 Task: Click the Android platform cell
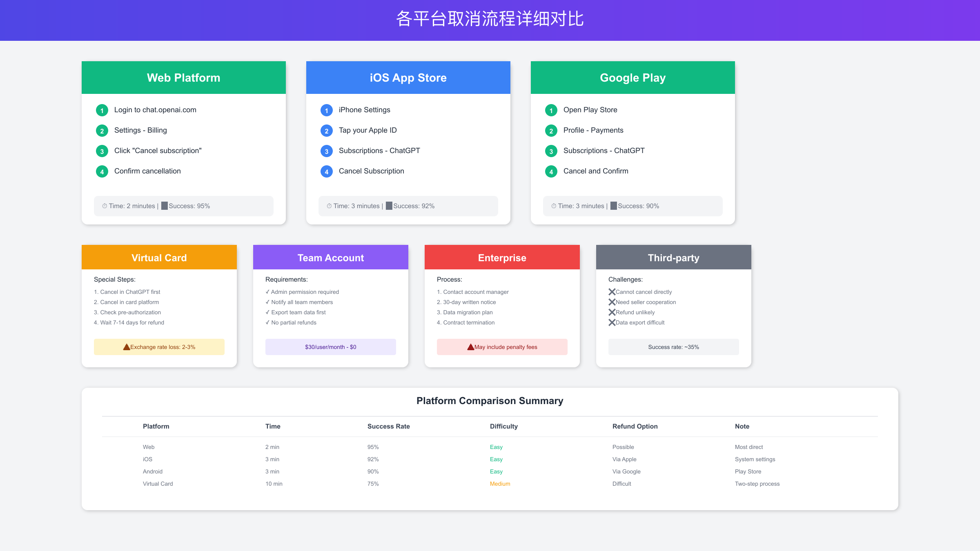(x=153, y=471)
